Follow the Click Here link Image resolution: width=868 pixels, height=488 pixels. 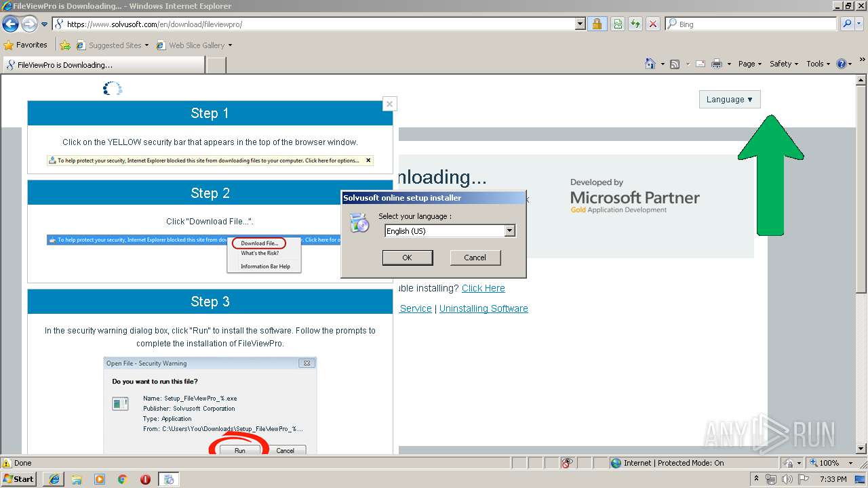click(483, 288)
